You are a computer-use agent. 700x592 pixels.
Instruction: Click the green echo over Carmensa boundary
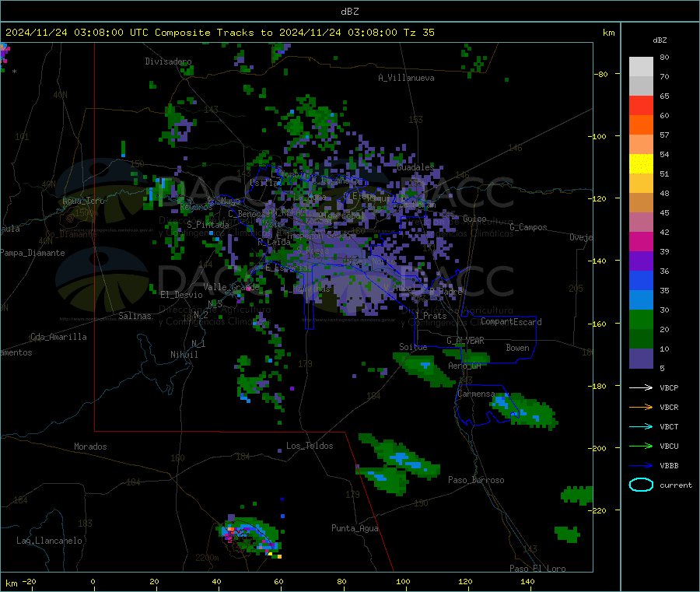pos(523,411)
